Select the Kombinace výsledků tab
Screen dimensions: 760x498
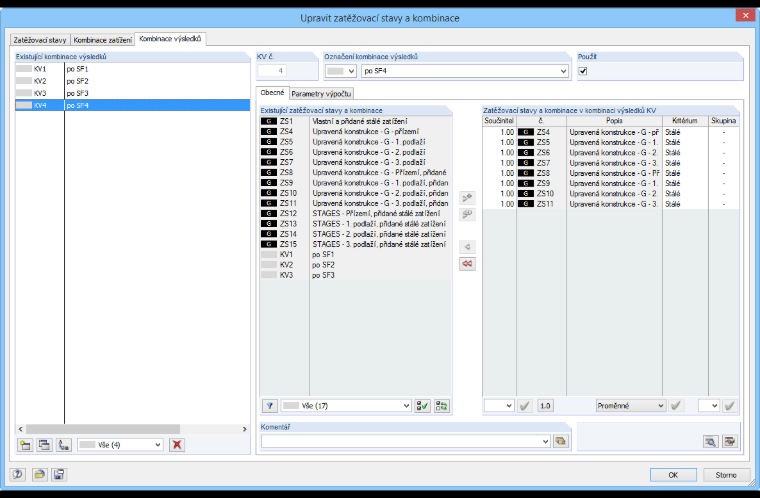(170, 39)
